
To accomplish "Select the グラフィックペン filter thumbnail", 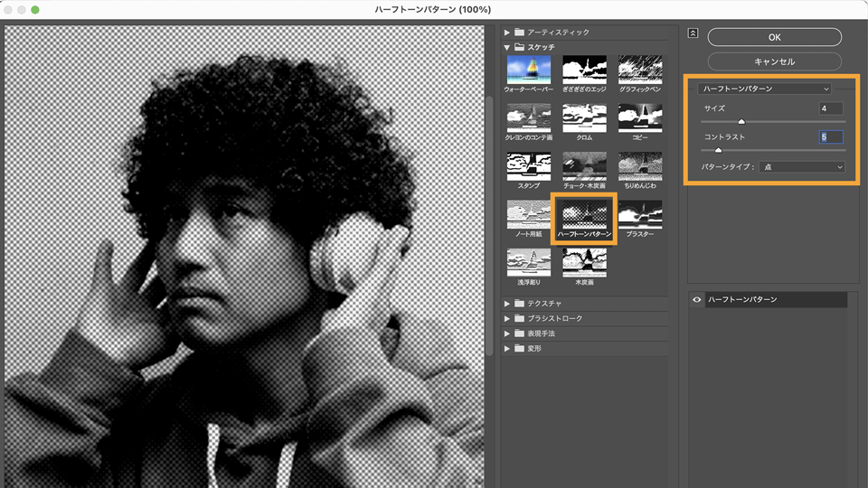I will pyautogui.click(x=640, y=70).
